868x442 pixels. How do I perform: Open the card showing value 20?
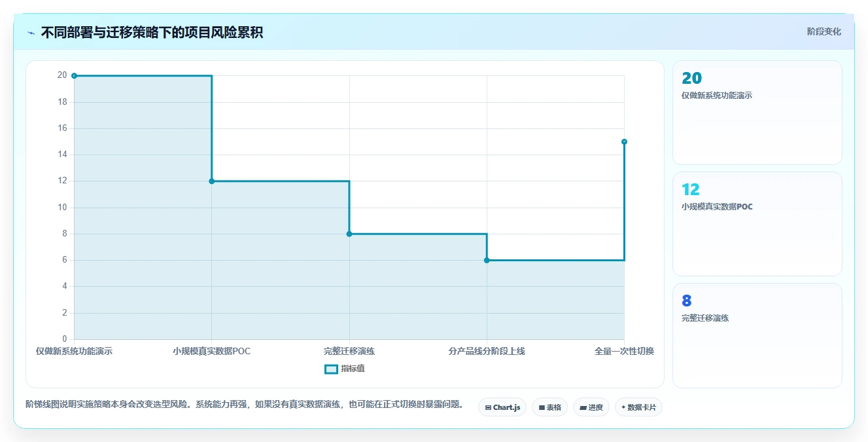point(757,113)
